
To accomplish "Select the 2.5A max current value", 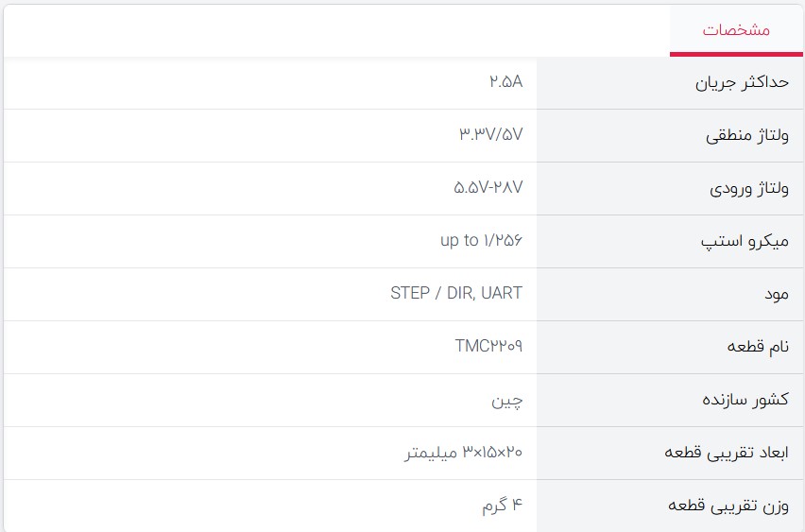I will [x=505, y=82].
